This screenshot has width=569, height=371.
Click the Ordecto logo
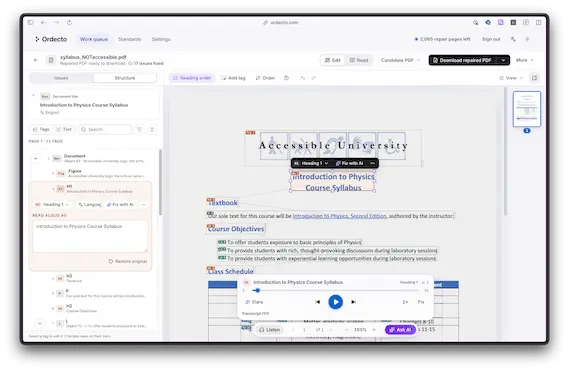(51, 39)
